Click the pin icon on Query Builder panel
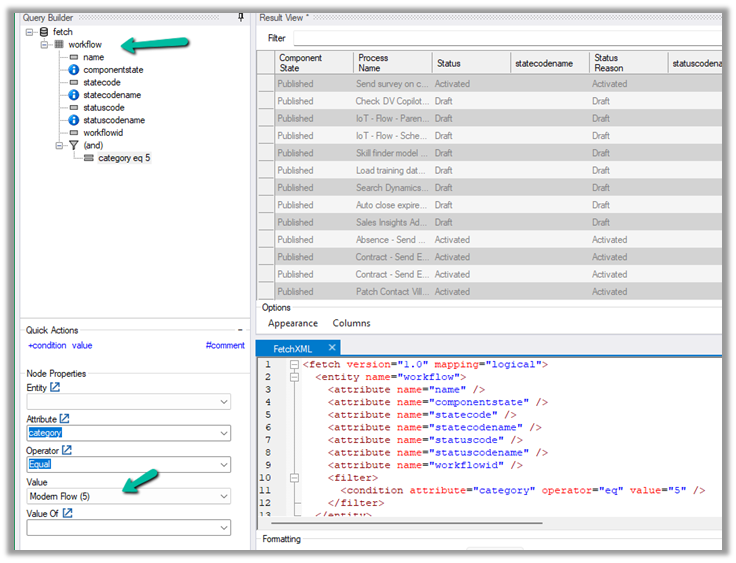This screenshot has width=736, height=563. click(241, 17)
